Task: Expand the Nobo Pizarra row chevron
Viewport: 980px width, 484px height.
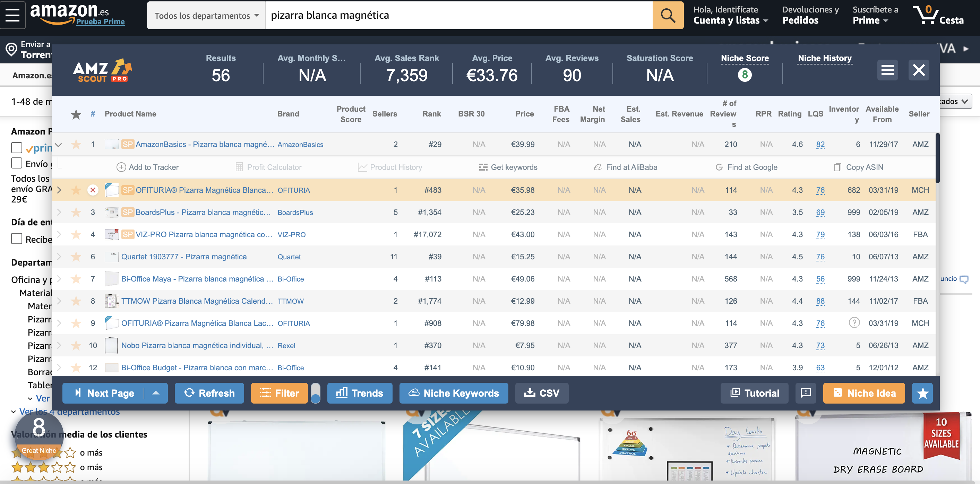Action: click(59, 345)
